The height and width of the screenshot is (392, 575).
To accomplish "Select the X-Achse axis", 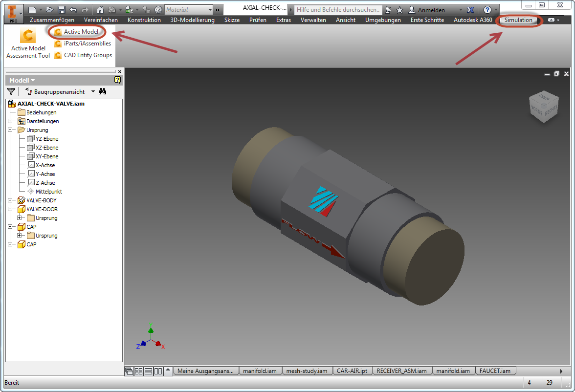I will pos(45,165).
